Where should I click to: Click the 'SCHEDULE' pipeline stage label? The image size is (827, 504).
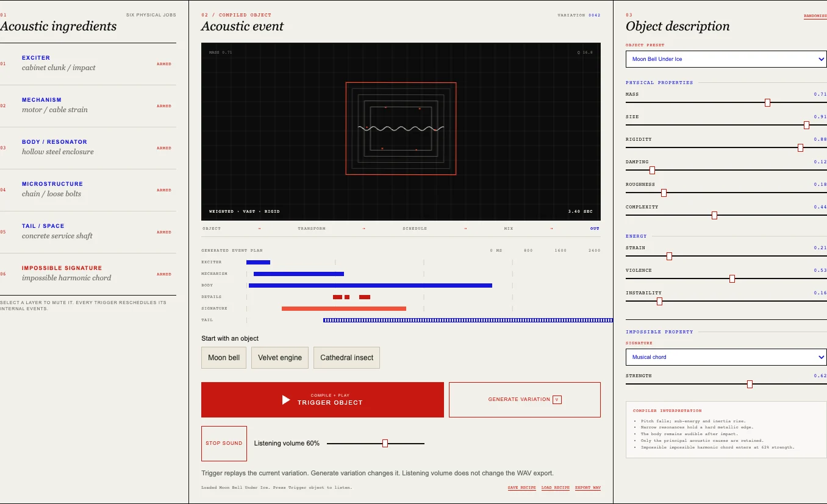415,229
